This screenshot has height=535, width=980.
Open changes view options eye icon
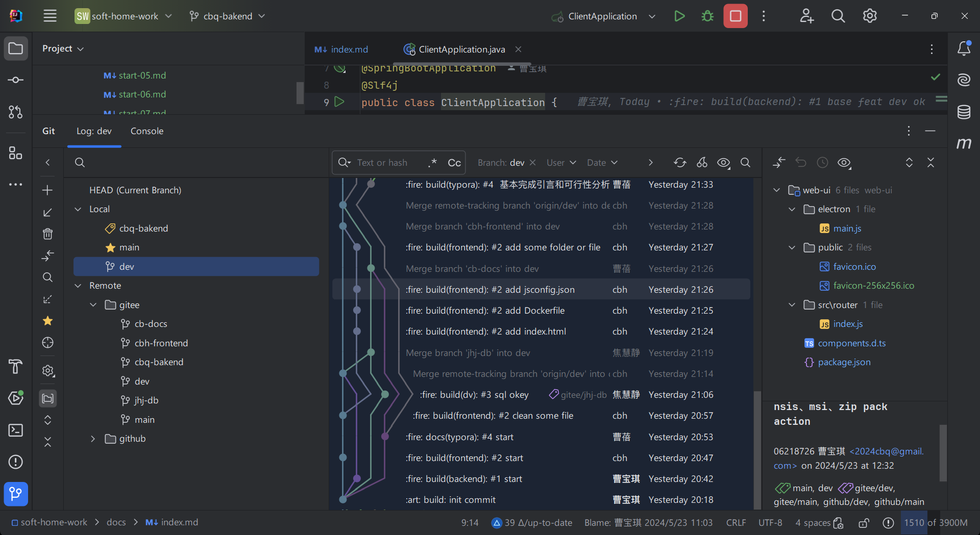(844, 163)
